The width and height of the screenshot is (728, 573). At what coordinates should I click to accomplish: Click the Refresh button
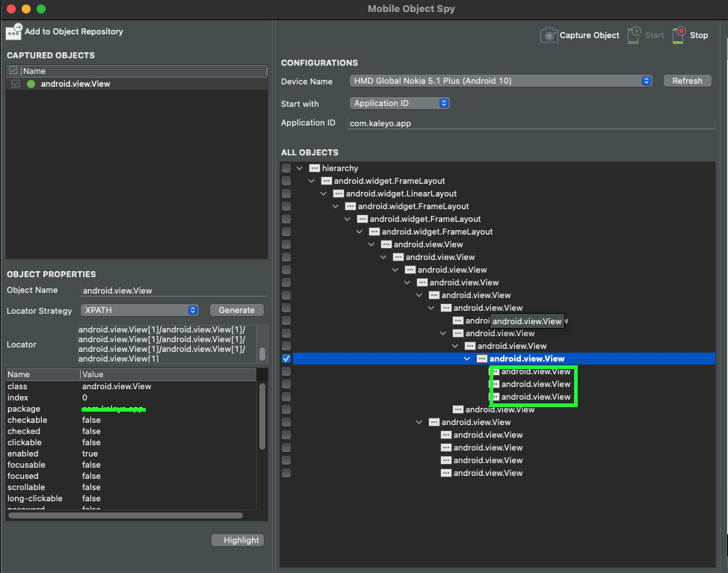click(x=687, y=81)
